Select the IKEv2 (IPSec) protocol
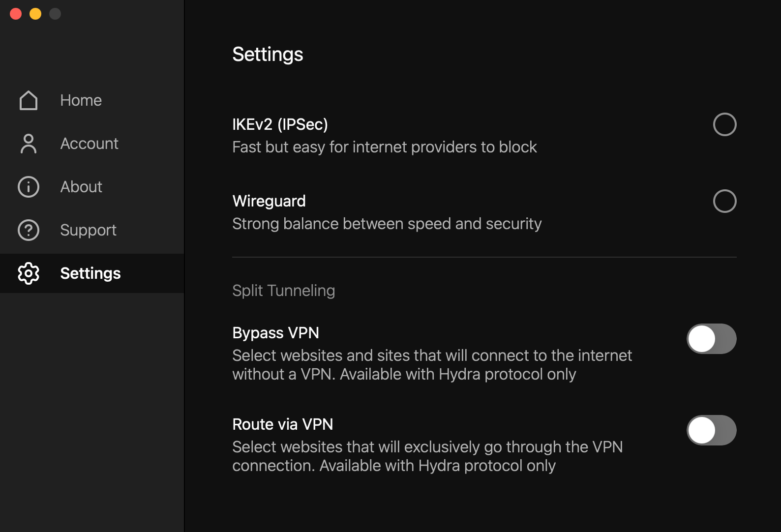This screenshot has height=532, width=781. pos(724,124)
